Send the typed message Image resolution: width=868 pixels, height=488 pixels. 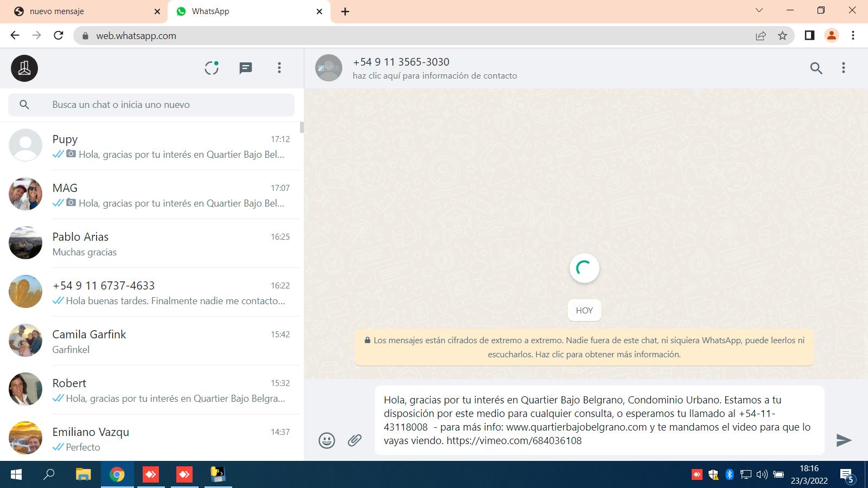pos(844,440)
